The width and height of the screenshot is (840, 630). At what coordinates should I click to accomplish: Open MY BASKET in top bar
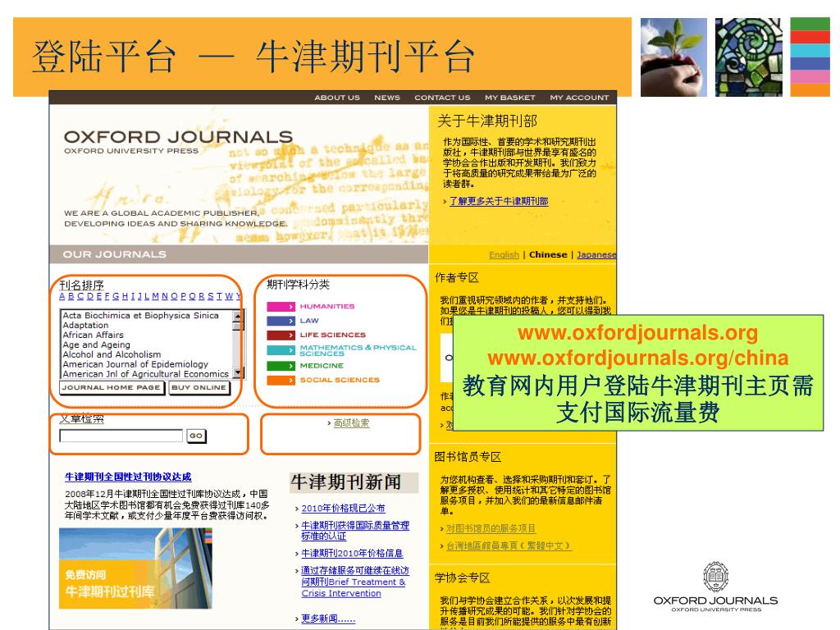click(x=510, y=98)
